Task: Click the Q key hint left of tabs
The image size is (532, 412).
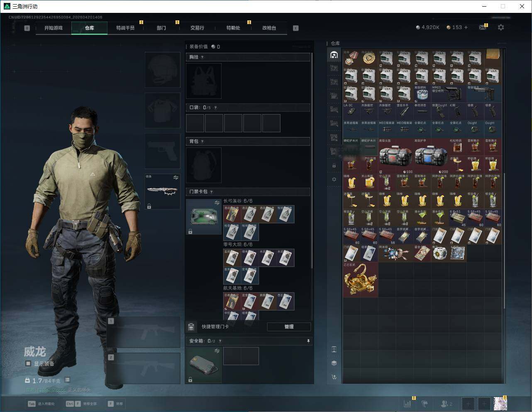Action: (x=27, y=28)
